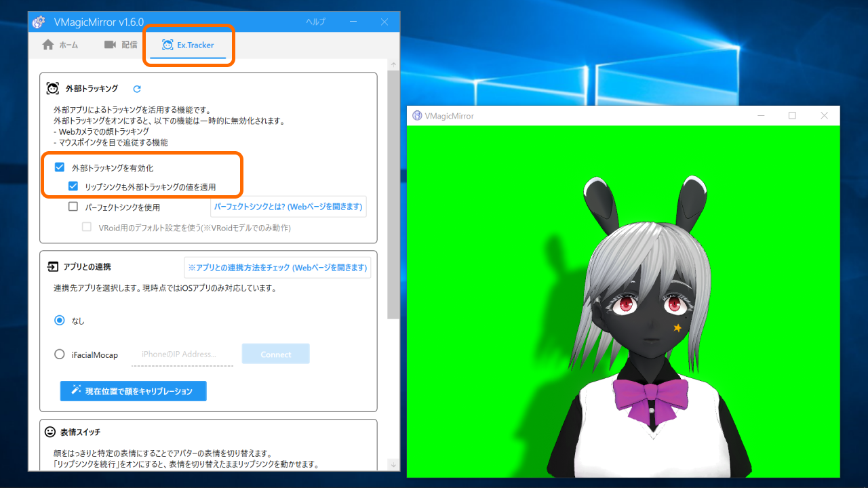Toggle VRoid用のデフォルト設定を使う checkbox
Image resolution: width=868 pixels, height=488 pixels.
point(87,228)
